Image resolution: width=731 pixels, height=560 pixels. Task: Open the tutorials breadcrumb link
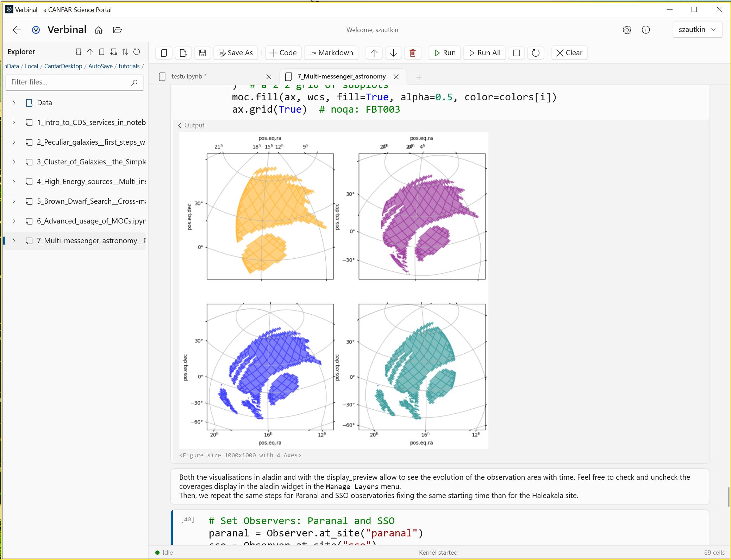click(x=129, y=66)
